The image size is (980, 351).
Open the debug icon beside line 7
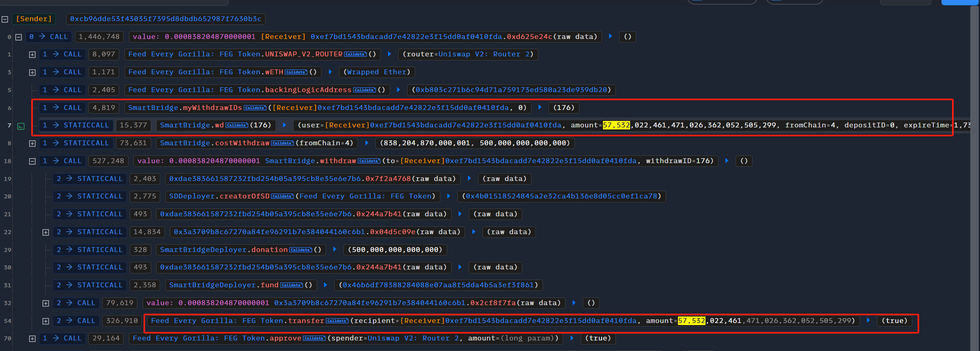(21, 126)
